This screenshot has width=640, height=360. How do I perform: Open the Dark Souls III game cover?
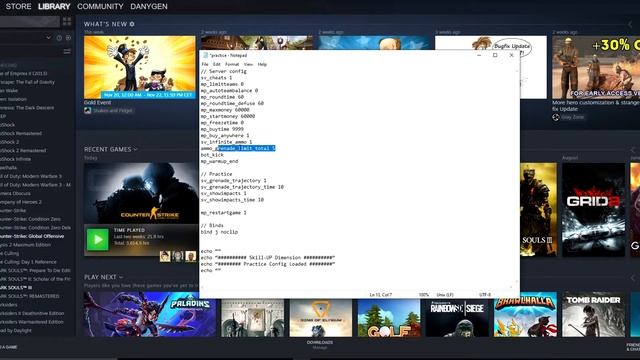[x=538, y=210]
